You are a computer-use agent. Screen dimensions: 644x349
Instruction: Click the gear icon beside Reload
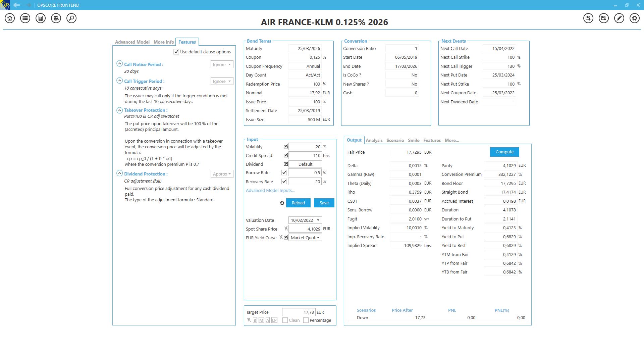282,203
